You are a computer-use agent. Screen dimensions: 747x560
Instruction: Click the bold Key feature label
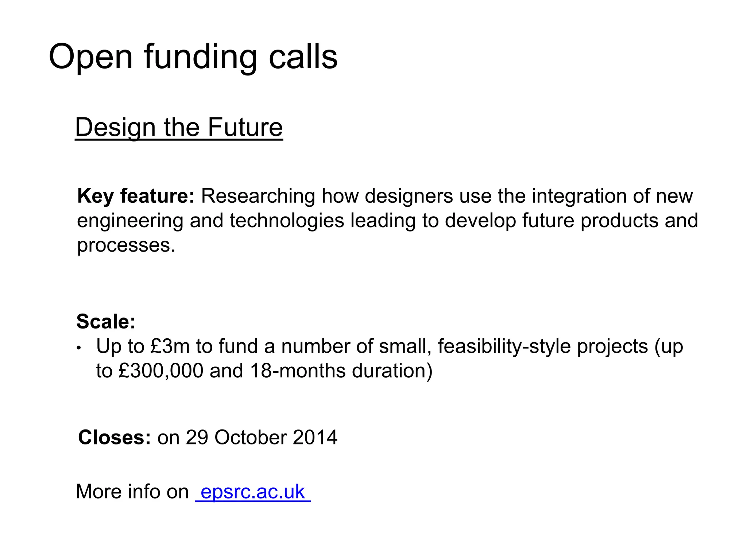click(136, 196)
